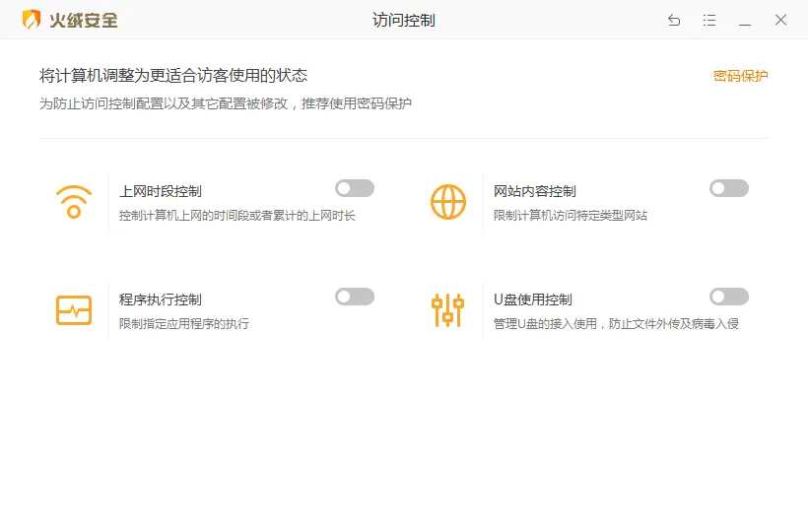Open the 密码保护 link
The height and width of the screenshot is (532, 808).
click(x=740, y=76)
